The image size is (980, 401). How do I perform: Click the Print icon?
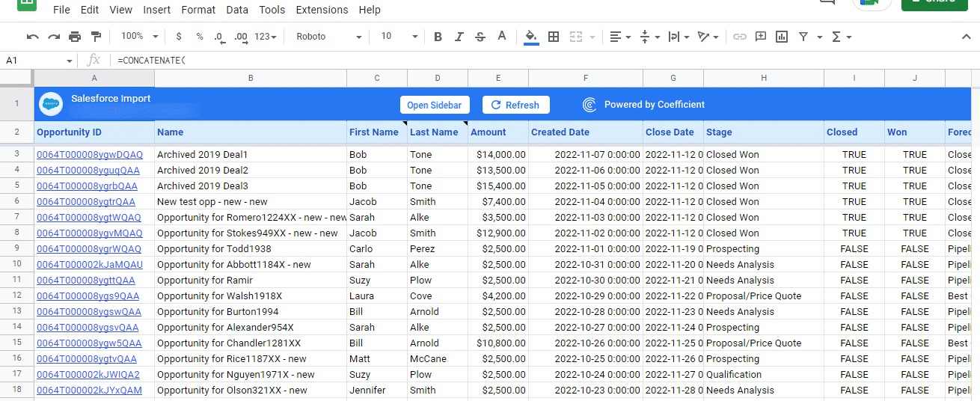click(75, 37)
